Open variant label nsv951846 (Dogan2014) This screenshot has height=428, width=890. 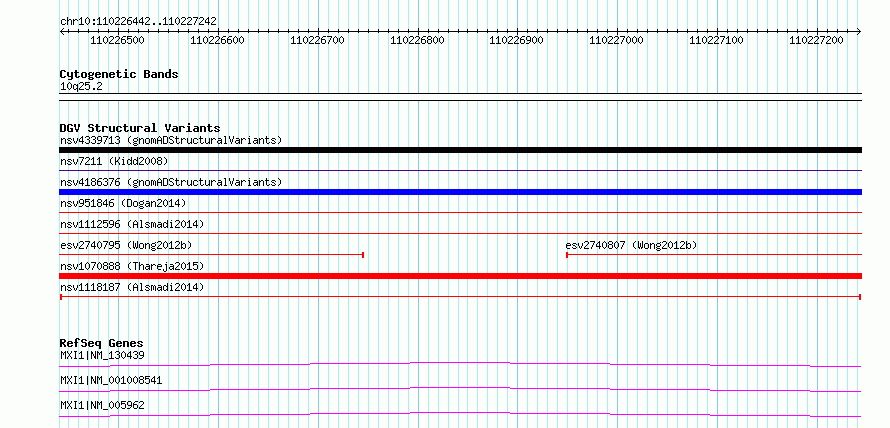(123, 203)
